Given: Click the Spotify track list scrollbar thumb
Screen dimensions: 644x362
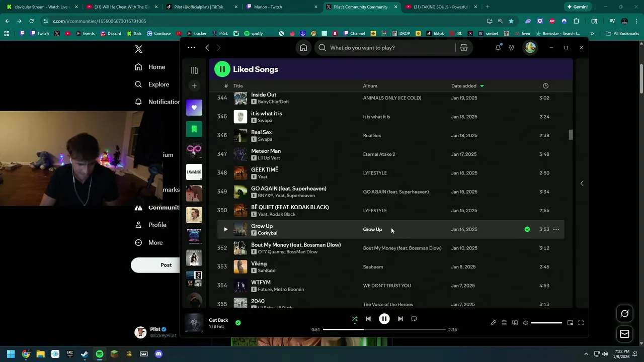Looking at the screenshot, I should [x=571, y=135].
